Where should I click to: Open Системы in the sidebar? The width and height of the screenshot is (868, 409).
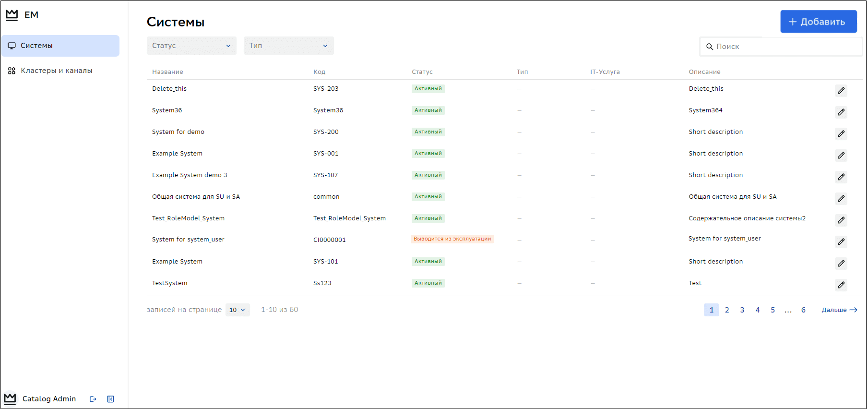(x=60, y=46)
